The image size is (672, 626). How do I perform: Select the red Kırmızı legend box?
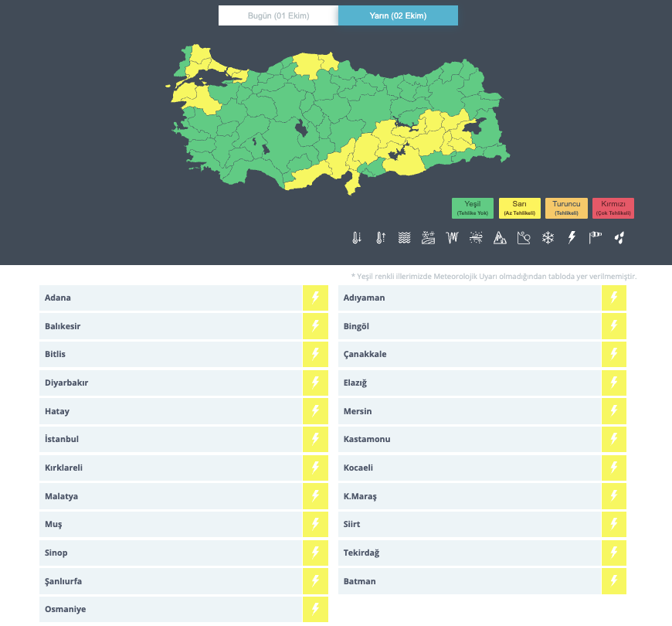tap(613, 208)
